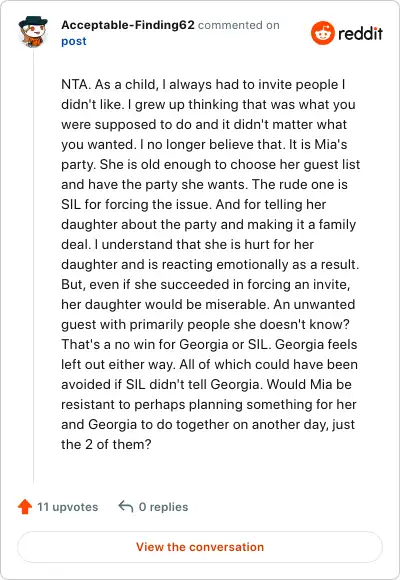Click the commenter's Snoo avatar with hat
This screenshot has height=580, width=400.
[33, 32]
